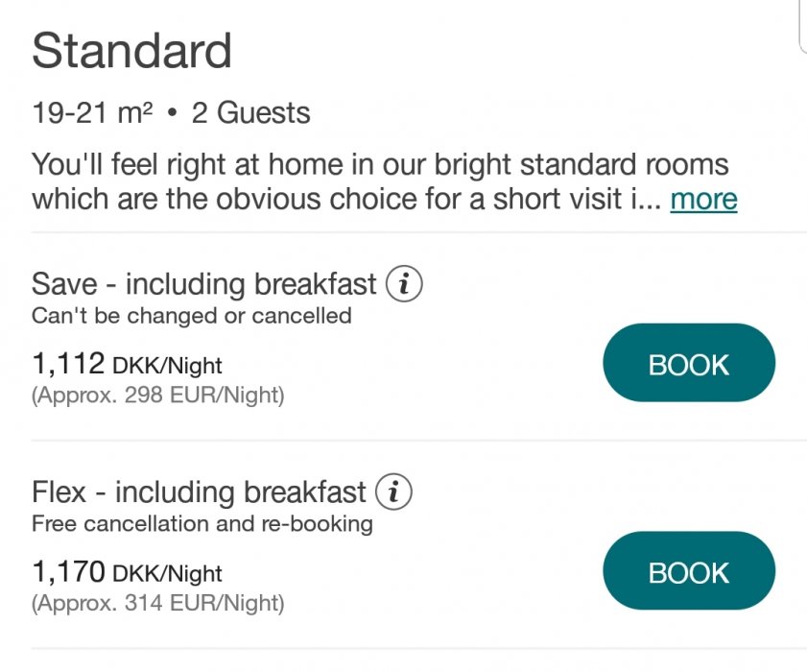Screen dimensions: 807x672
Task: Click the Standard room heading
Action: point(132,51)
